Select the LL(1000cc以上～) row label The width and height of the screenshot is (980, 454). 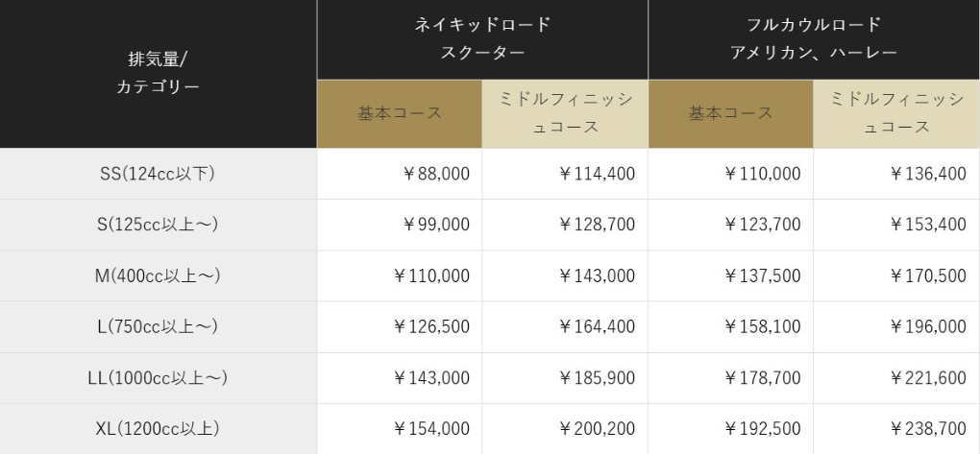tap(158, 378)
